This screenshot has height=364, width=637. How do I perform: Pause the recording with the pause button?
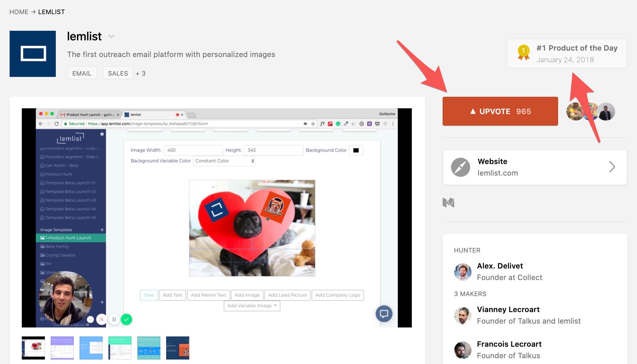[114, 319]
